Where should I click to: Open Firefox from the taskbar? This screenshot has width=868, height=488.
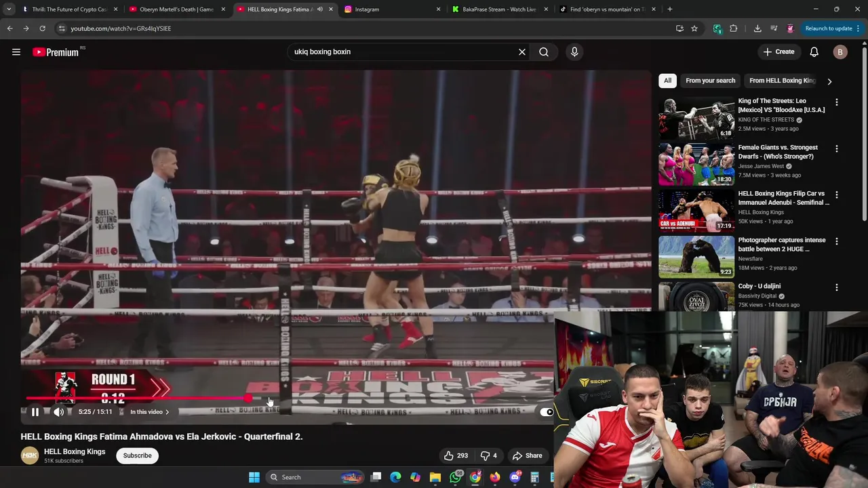tap(495, 477)
